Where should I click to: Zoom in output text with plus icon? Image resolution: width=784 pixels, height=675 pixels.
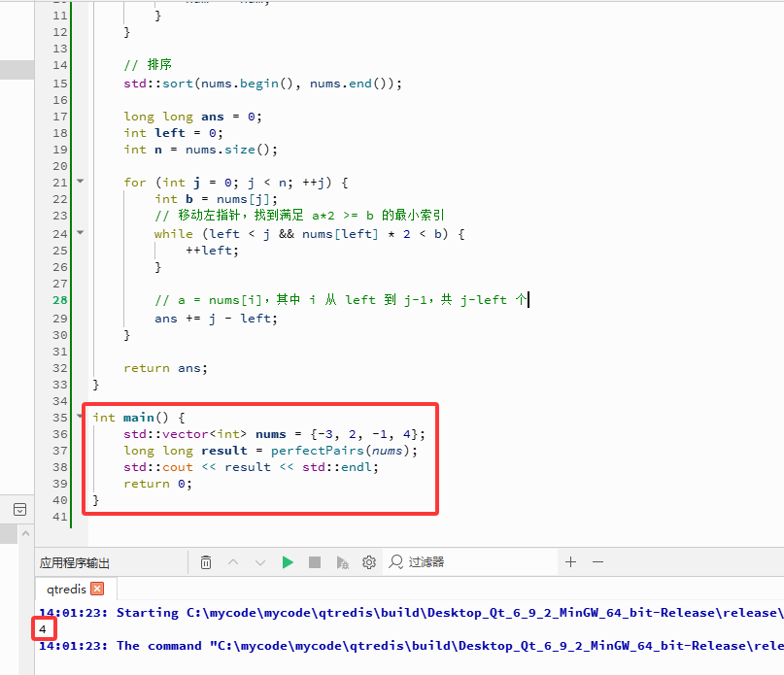click(570, 562)
